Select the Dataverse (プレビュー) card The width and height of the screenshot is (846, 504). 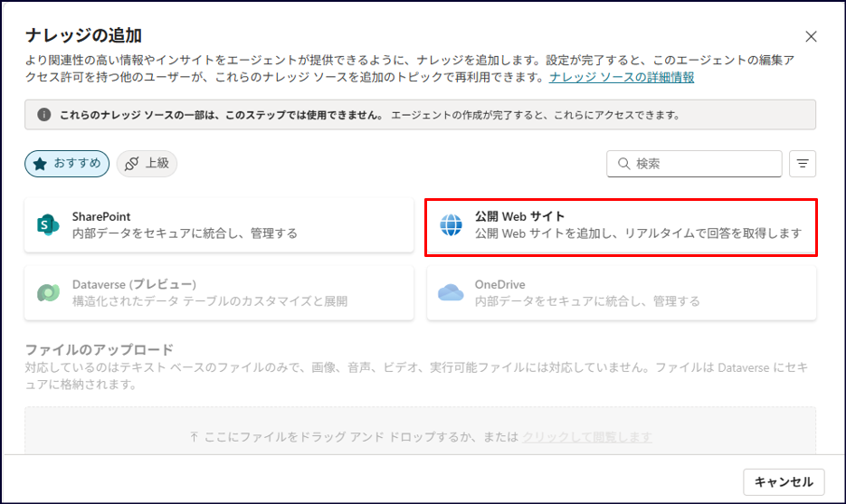pos(219,292)
